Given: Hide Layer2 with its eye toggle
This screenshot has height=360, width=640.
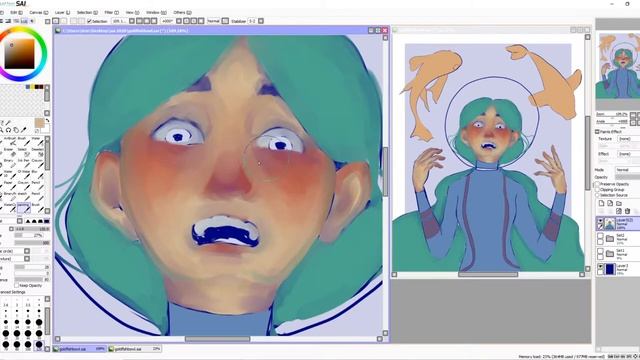Looking at the screenshot, I should pos(600,267).
